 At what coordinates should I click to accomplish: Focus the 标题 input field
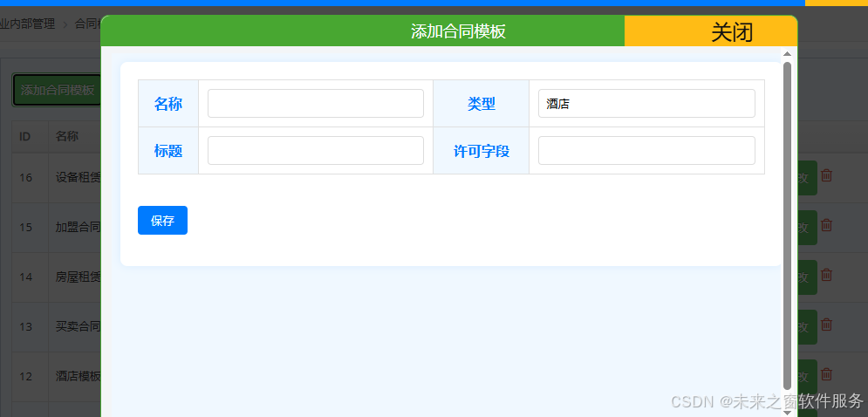pyautogui.click(x=316, y=151)
